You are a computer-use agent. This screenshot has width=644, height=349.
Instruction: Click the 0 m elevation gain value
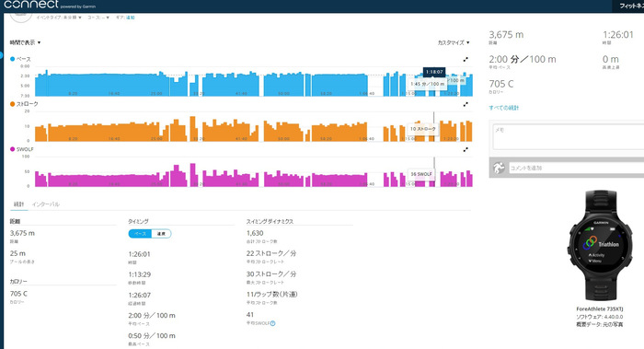610,59
